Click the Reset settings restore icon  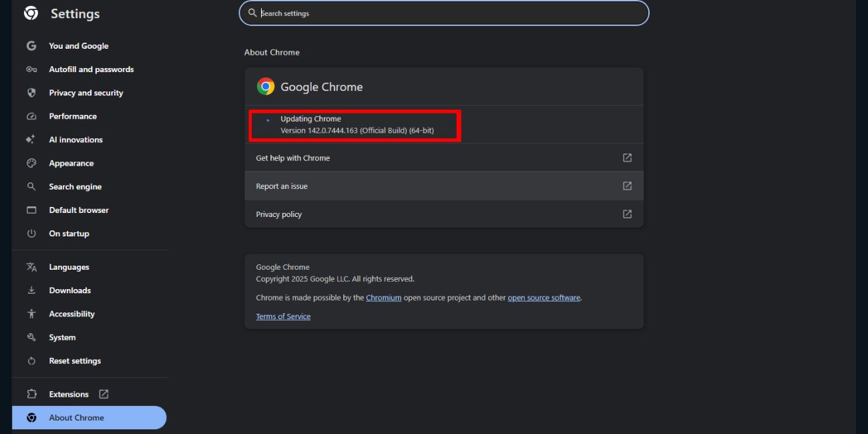coord(31,361)
